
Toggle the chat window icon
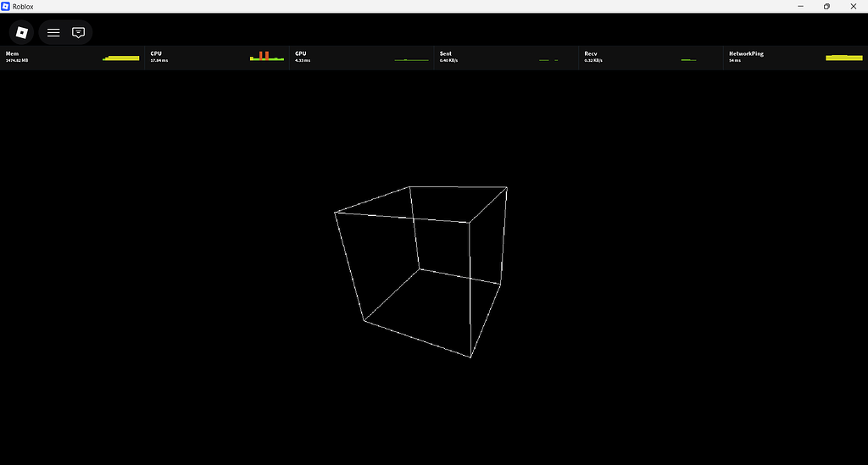pyautogui.click(x=79, y=33)
